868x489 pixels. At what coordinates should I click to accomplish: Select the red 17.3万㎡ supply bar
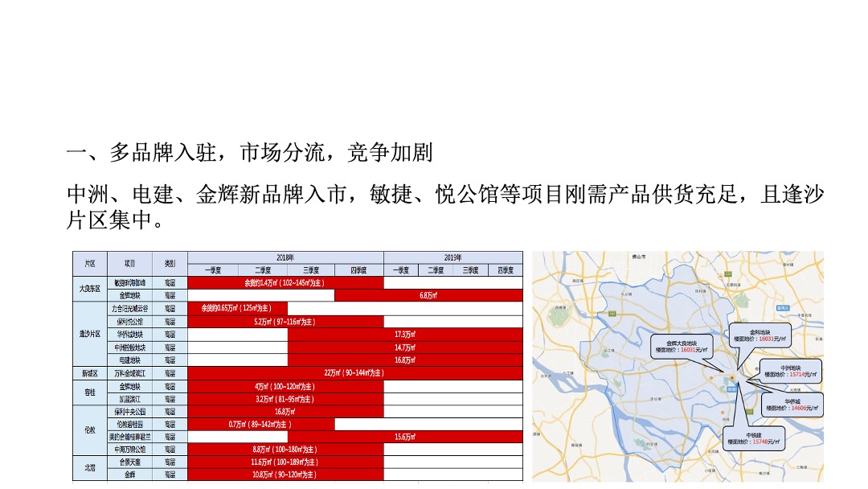click(x=404, y=334)
